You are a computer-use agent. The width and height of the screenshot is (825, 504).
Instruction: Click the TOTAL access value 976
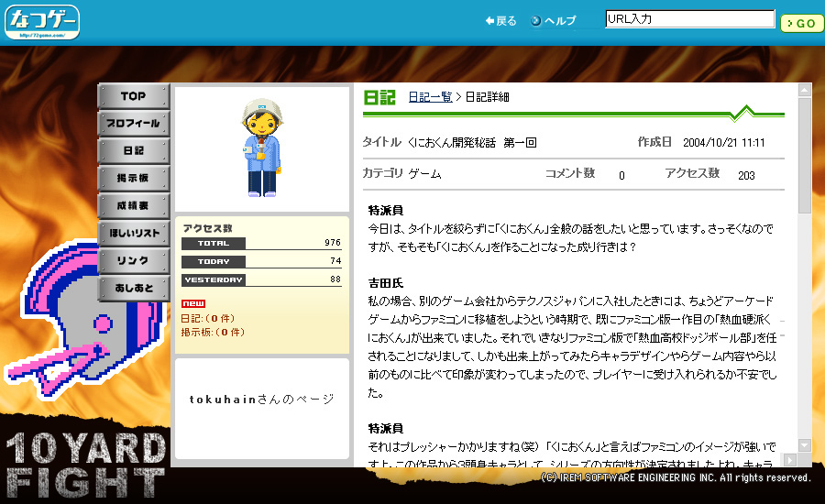333,243
